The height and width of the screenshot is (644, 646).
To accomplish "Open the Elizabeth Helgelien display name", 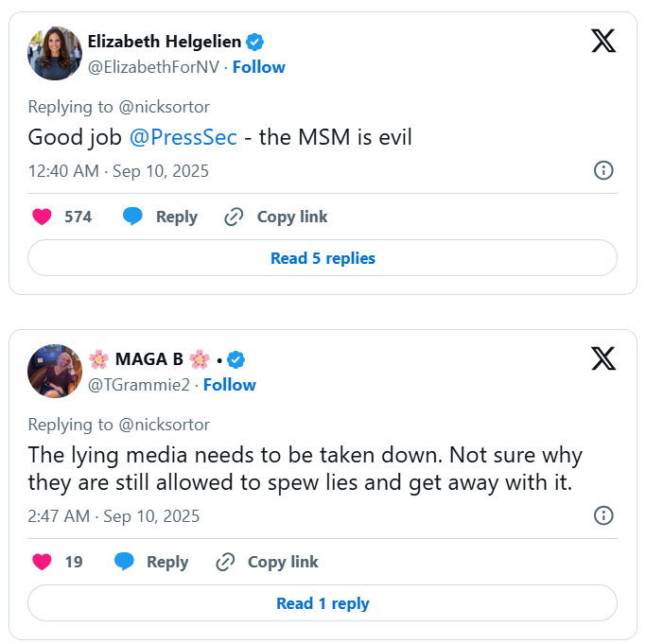I will point(164,42).
